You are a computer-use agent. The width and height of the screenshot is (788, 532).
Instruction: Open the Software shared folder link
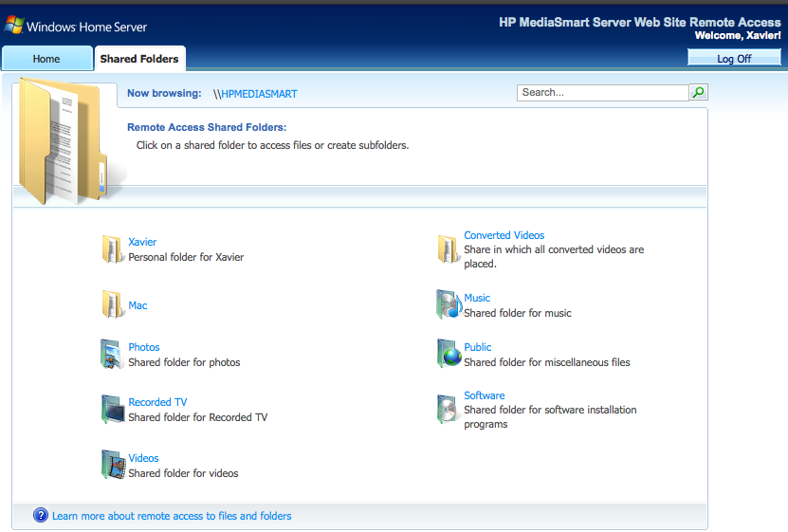pyautogui.click(x=484, y=395)
